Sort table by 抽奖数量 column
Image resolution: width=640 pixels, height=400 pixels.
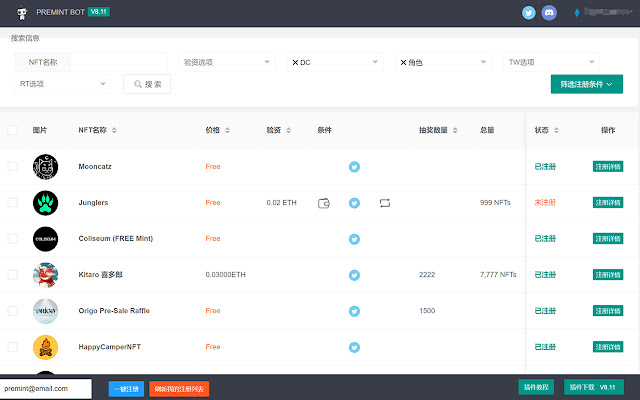(455, 130)
